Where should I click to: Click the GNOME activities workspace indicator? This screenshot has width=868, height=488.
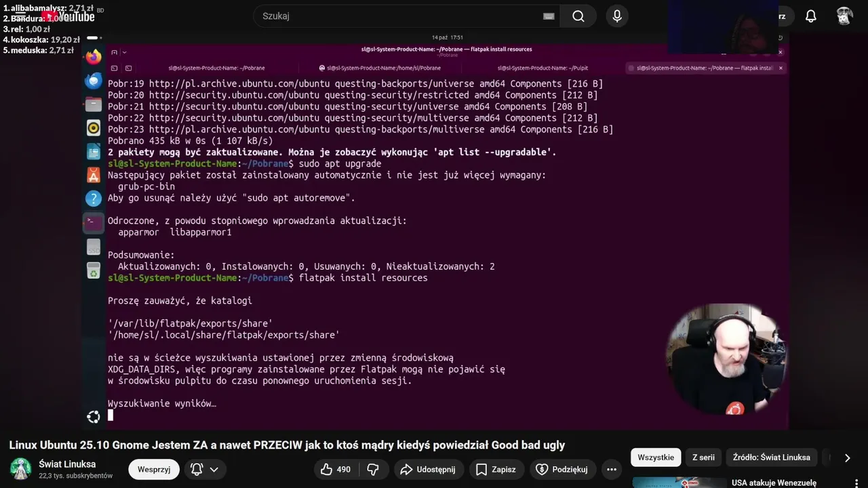click(94, 38)
